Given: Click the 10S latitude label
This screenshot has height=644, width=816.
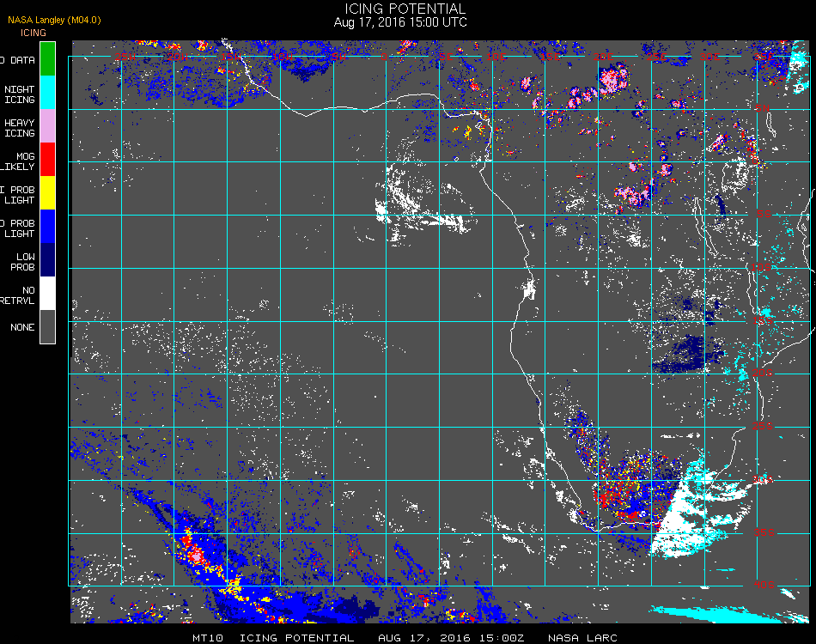Looking at the screenshot, I should (761, 267).
